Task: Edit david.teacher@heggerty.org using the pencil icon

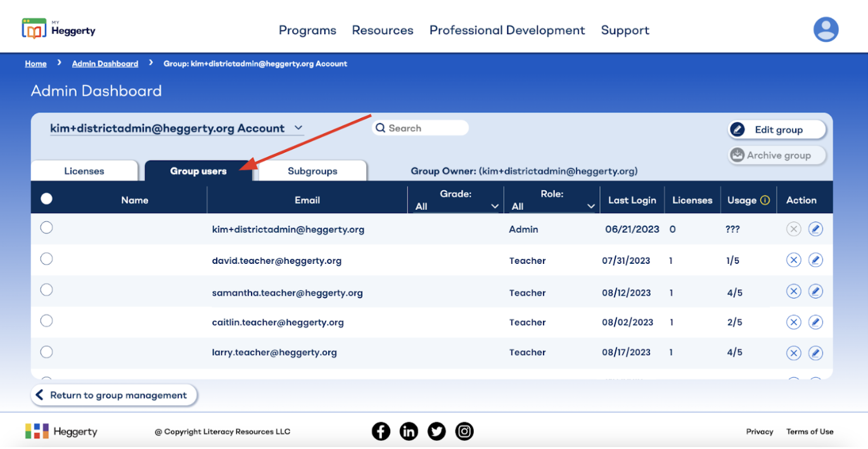Action: (815, 259)
